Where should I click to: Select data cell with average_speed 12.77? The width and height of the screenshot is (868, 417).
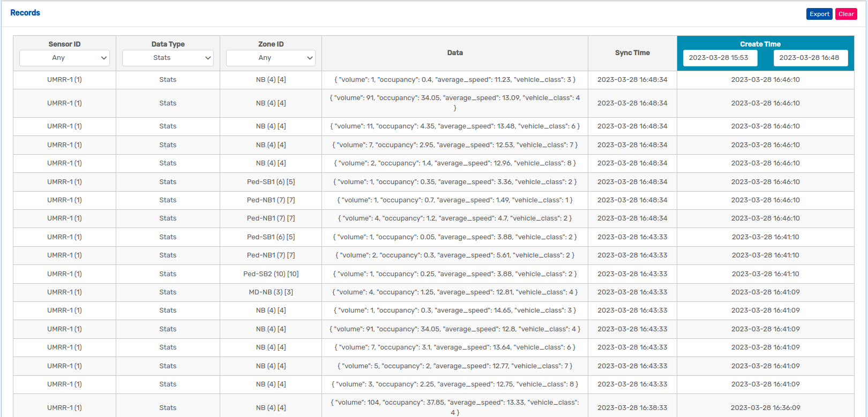coord(455,366)
